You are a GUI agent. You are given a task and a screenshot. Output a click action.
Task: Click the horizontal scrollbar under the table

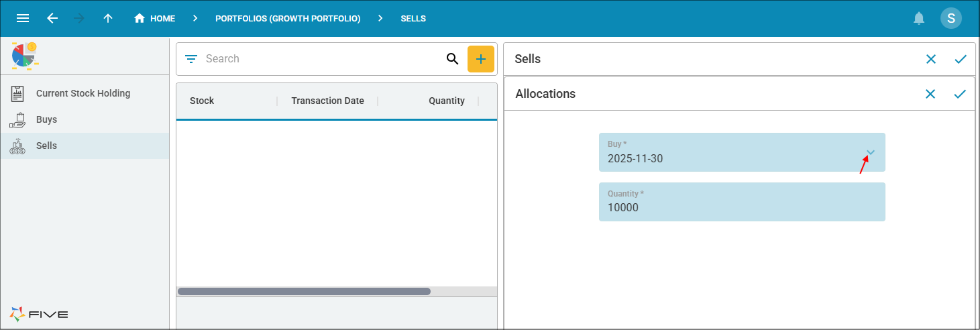304,292
